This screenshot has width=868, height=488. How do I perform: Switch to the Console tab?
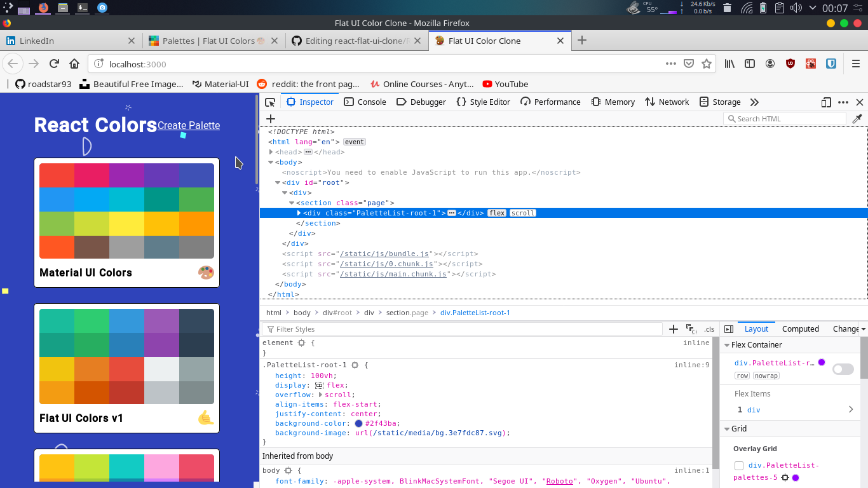365,102
